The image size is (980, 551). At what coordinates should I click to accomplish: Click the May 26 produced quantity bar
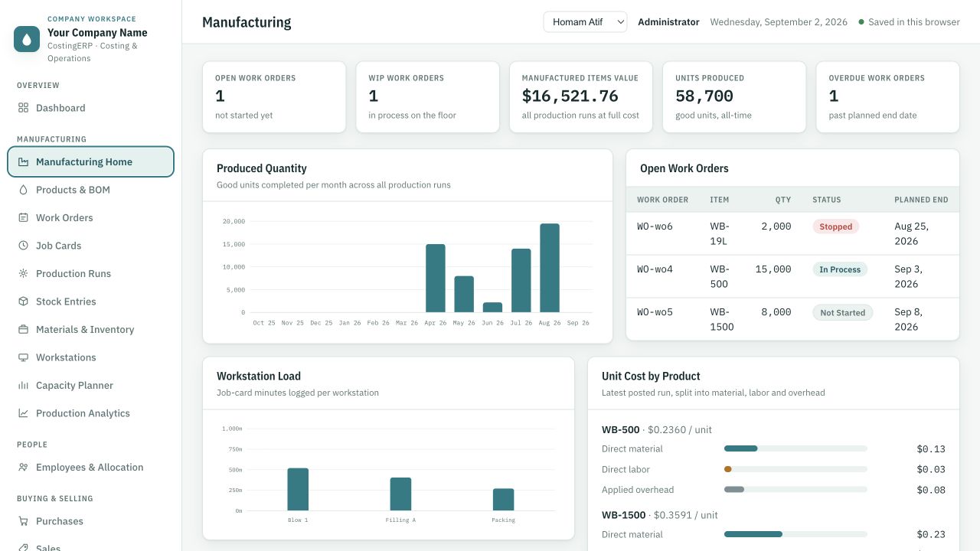tap(464, 294)
